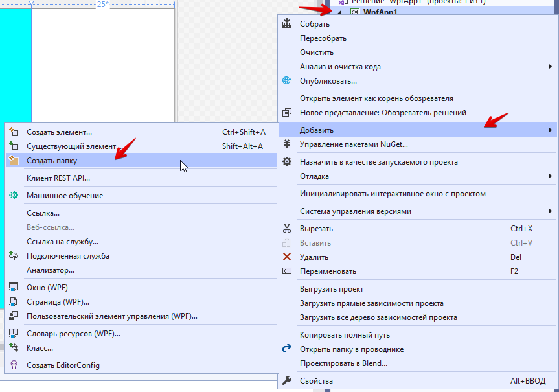
Task: Click the build icon next to Собрать
Action: [x=287, y=24]
